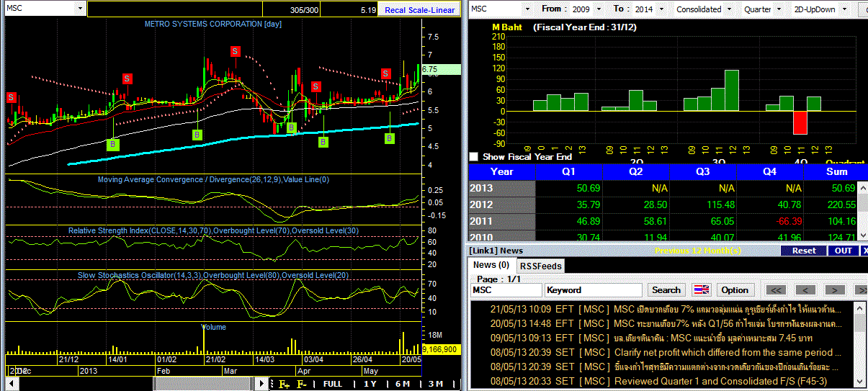868x391 pixels.
Task: Select the 2013 year row cell
Action: (x=502, y=189)
